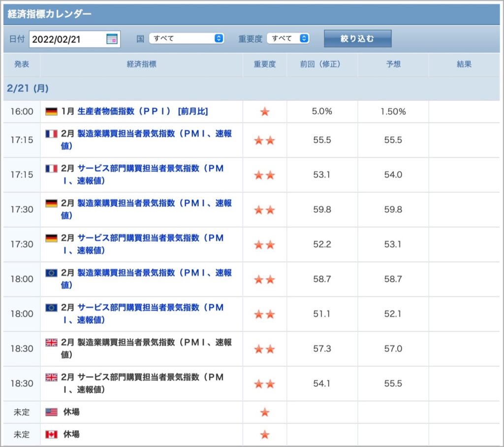Open Eurozone 2月 サービス部門PMI 速報値 link

click(x=142, y=313)
